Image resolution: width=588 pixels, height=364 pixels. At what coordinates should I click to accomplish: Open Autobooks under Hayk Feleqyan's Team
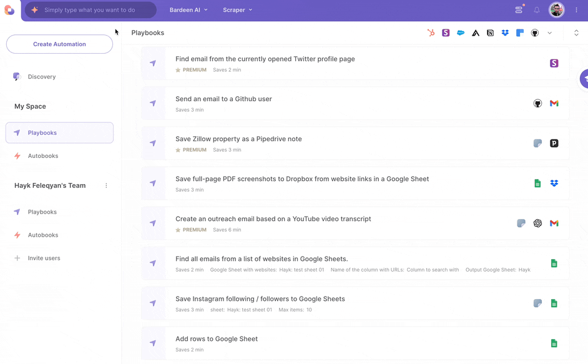[x=42, y=235]
